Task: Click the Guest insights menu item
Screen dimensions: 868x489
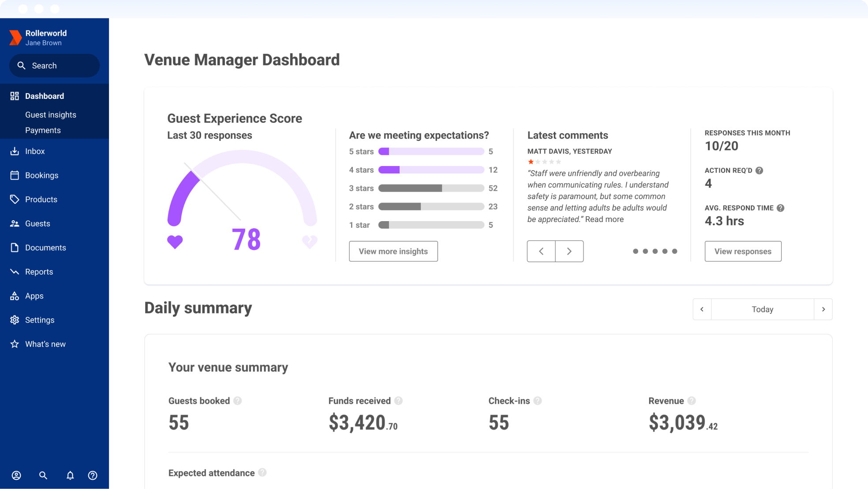Action: 51,114
